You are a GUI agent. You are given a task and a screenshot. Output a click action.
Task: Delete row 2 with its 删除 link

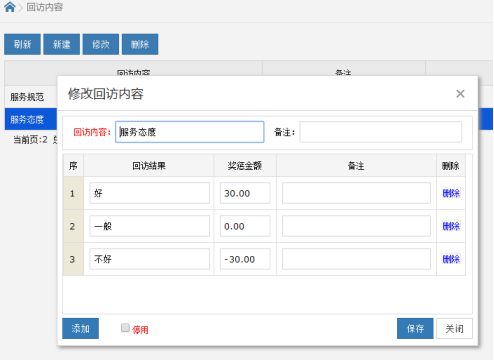click(x=451, y=226)
